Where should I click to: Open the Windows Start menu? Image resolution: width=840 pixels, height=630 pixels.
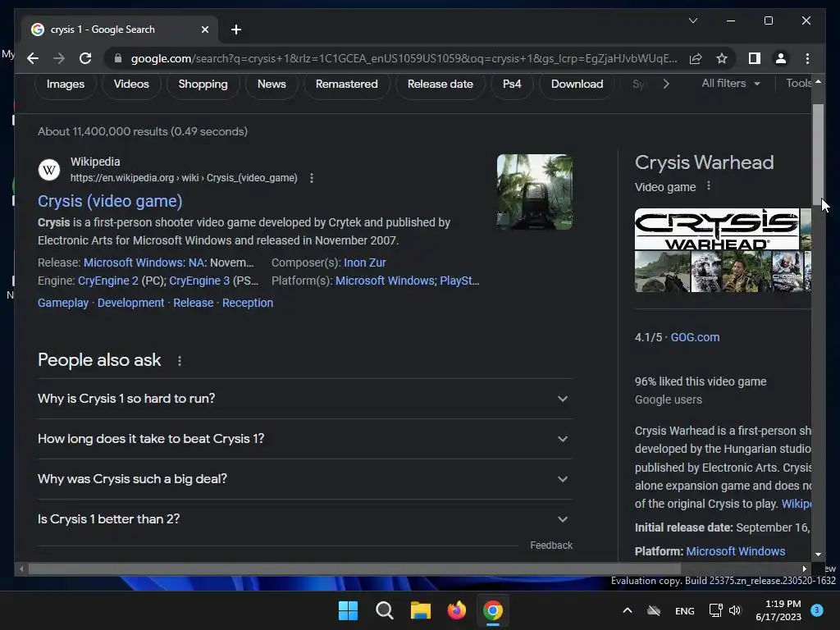pos(348,610)
